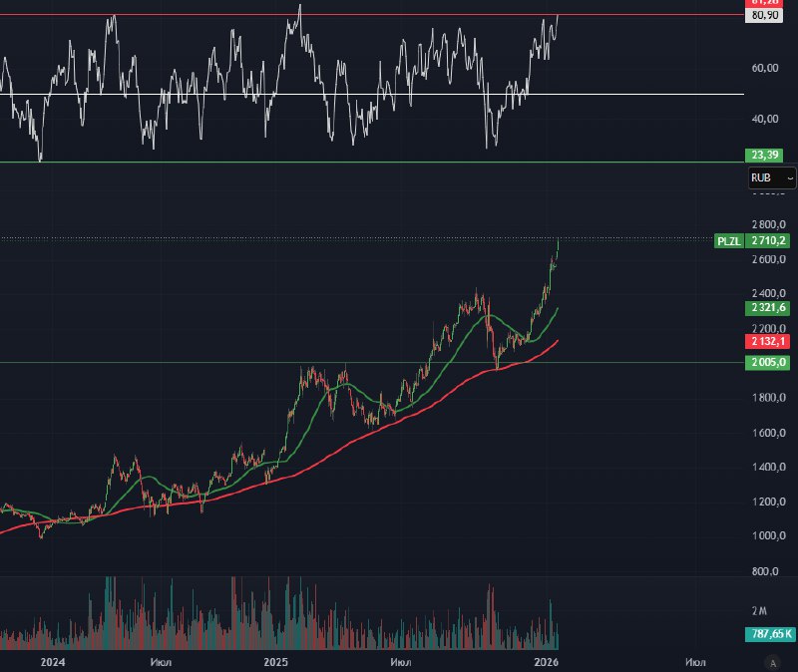Select the 2005,0 horizontal level label
This screenshot has width=798, height=672.
769,363
